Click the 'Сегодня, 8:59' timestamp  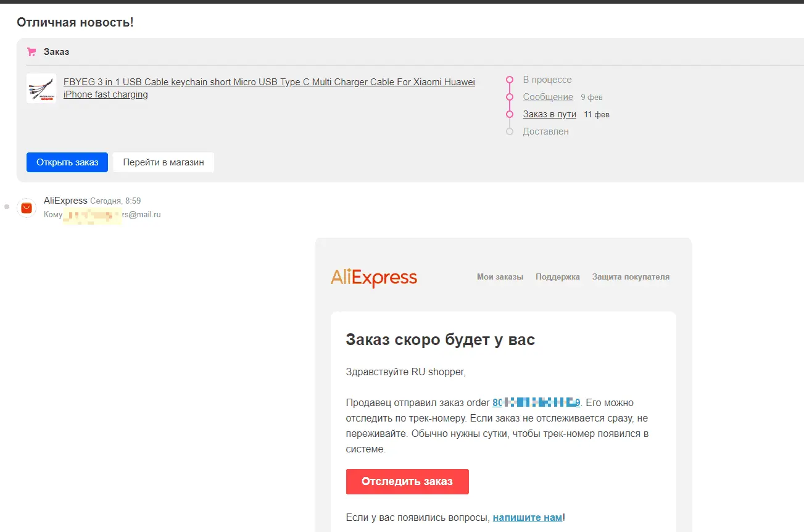115,201
